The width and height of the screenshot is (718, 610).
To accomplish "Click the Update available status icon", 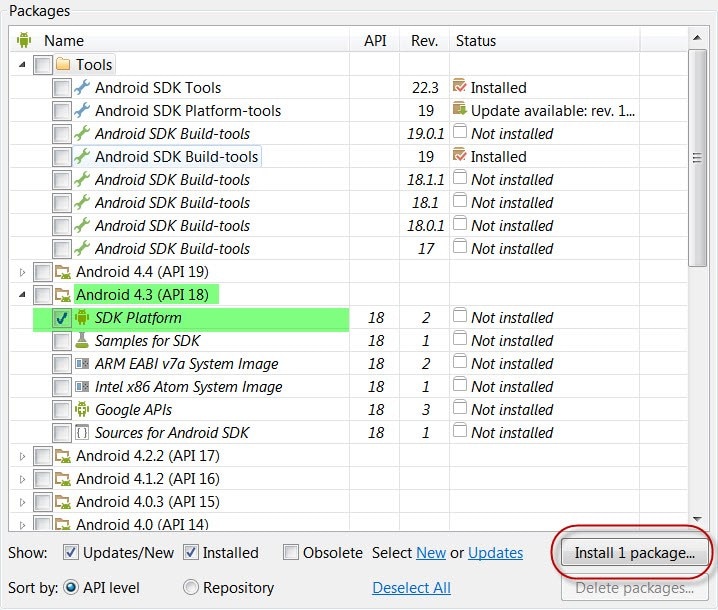I will coord(459,109).
